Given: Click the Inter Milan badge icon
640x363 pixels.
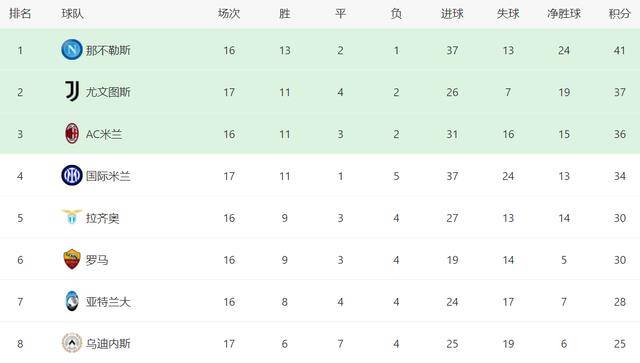Looking at the screenshot, I should (x=72, y=176).
